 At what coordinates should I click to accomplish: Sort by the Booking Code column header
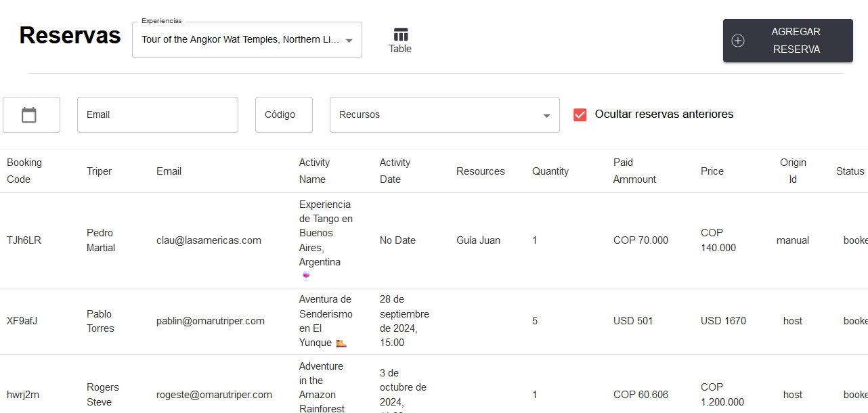[x=24, y=171]
